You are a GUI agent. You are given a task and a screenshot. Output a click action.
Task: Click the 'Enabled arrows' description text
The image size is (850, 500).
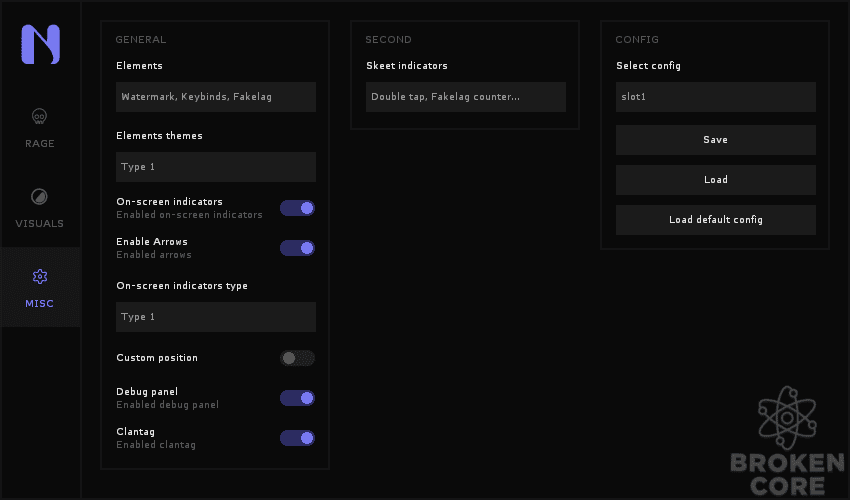pos(154,255)
